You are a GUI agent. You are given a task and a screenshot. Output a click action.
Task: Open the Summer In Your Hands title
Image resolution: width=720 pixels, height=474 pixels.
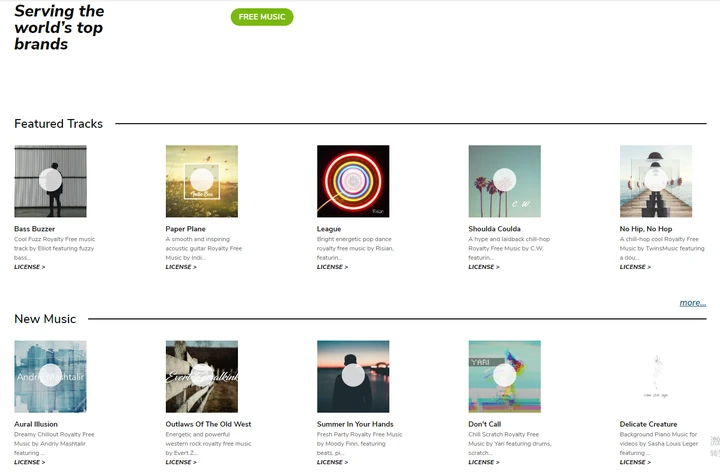(355, 424)
